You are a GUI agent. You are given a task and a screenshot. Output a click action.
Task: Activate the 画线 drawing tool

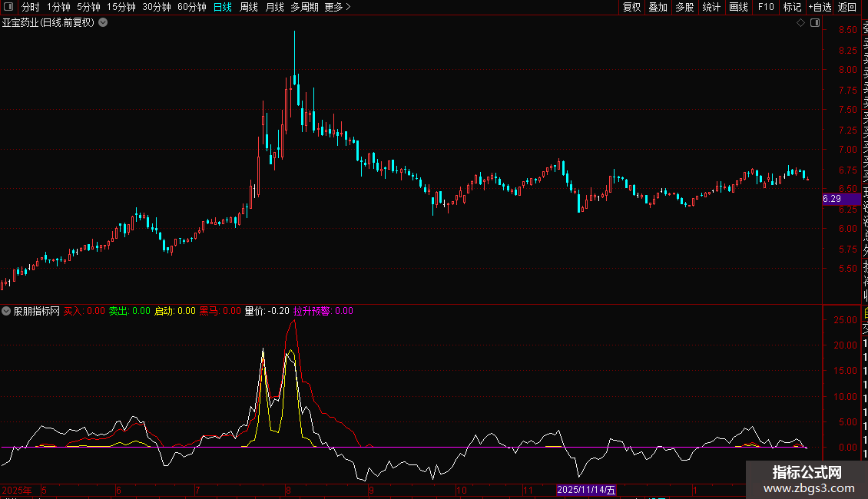pyautogui.click(x=738, y=7)
